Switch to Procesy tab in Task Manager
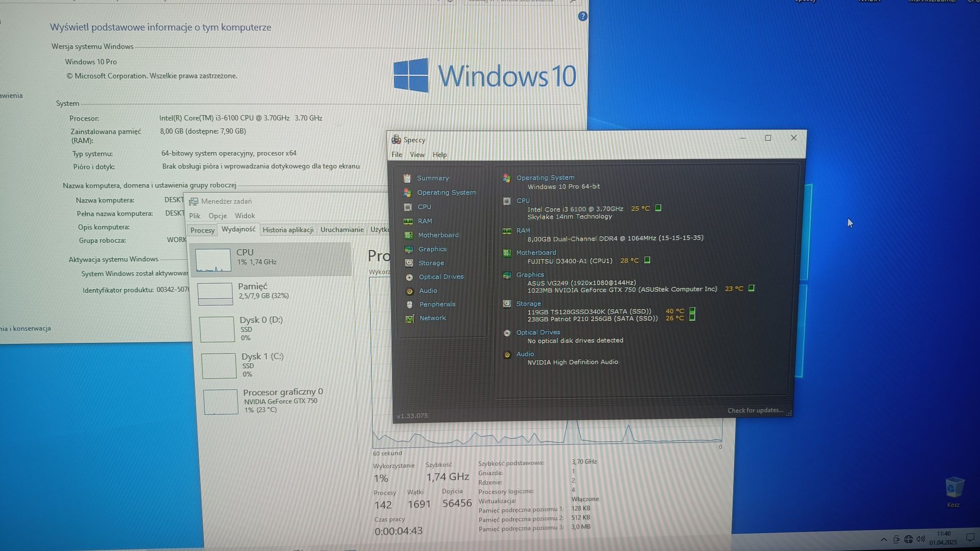This screenshot has width=980, height=551. click(202, 231)
